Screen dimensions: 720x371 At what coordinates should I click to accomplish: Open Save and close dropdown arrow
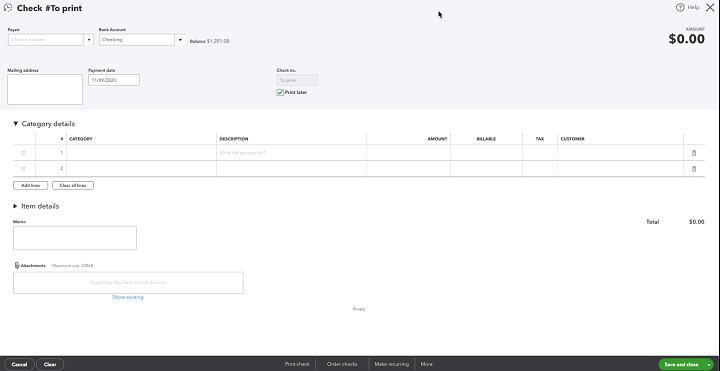click(x=709, y=365)
